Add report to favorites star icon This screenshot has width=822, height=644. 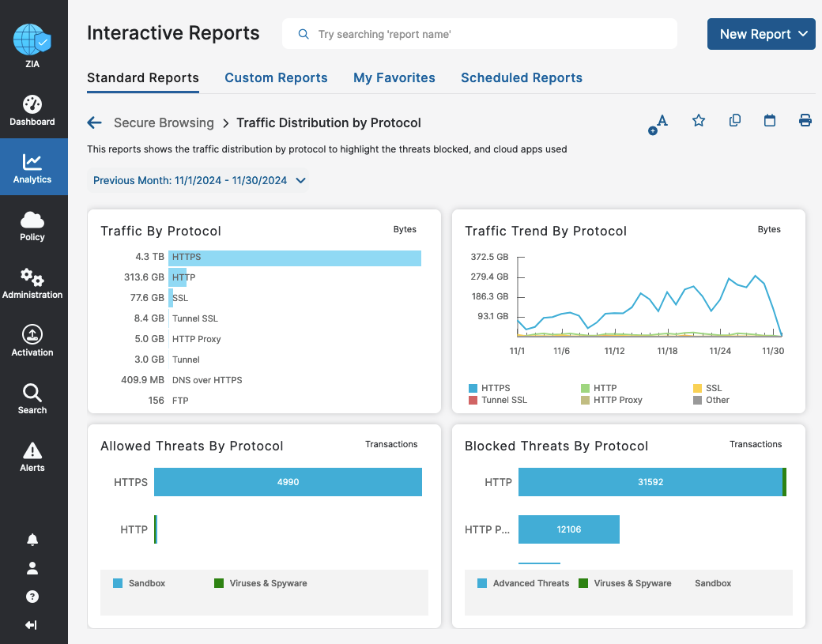click(699, 121)
